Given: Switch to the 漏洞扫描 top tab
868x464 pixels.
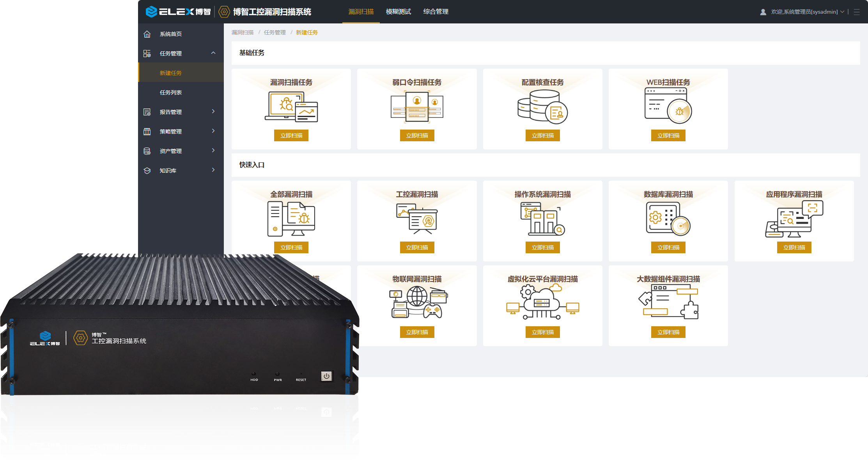Looking at the screenshot, I should (x=361, y=12).
